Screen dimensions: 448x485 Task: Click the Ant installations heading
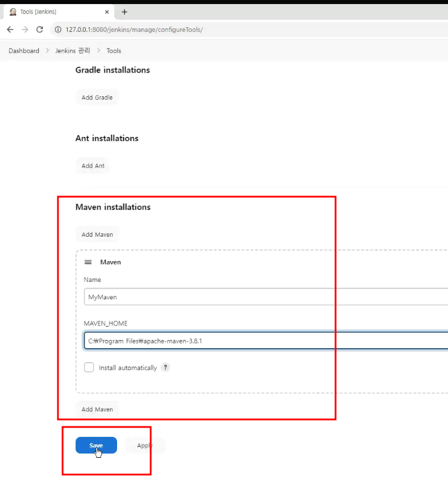click(x=107, y=138)
